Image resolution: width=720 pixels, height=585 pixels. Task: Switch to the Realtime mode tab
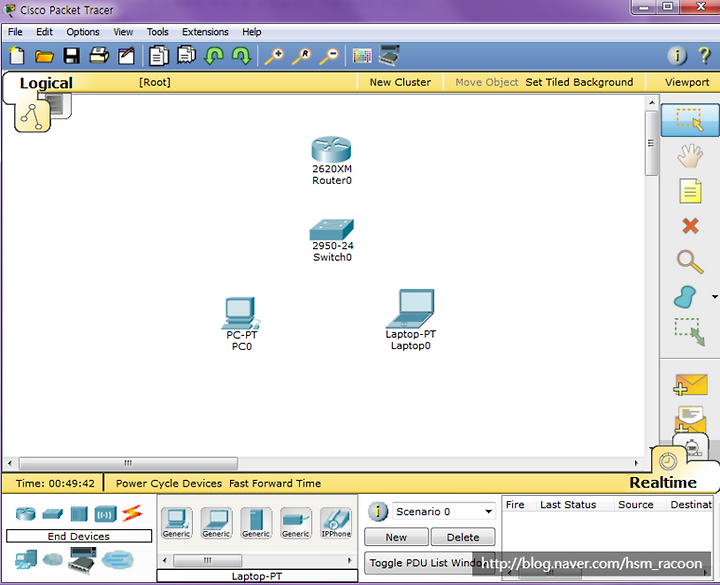[x=663, y=483]
